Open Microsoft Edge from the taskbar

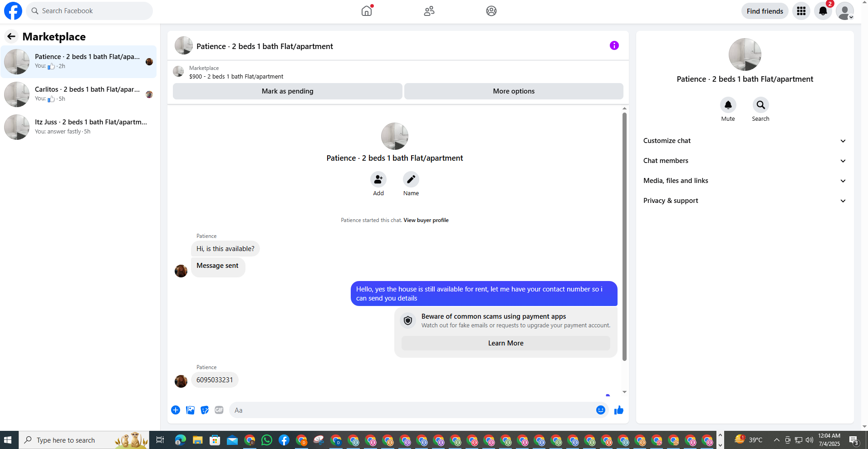click(181, 440)
